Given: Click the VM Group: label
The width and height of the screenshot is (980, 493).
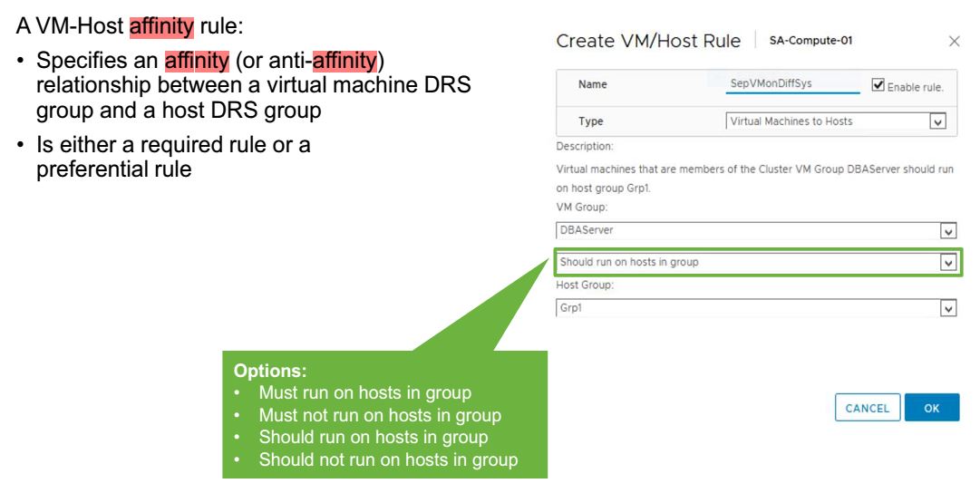Looking at the screenshot, I should click(582, 207).
